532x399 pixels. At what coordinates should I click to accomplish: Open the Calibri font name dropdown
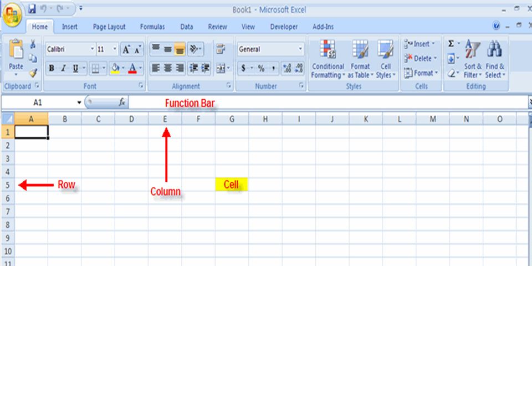click(92, 49)
